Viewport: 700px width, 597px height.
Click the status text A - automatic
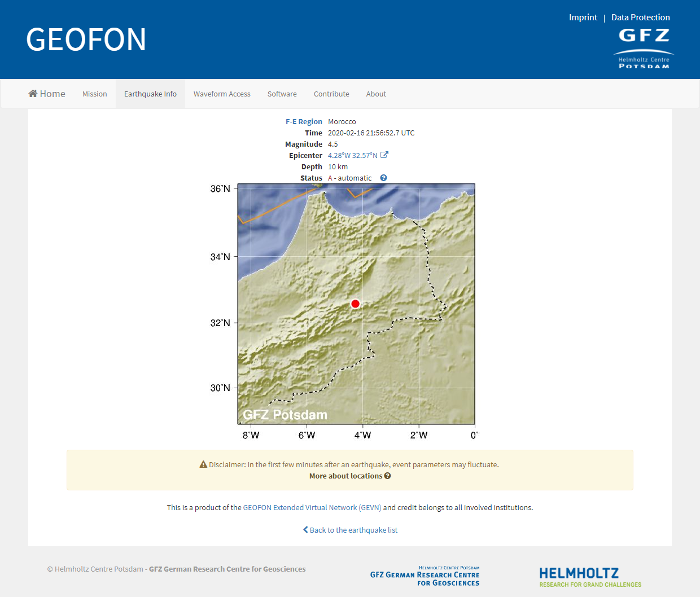point(350,178)
